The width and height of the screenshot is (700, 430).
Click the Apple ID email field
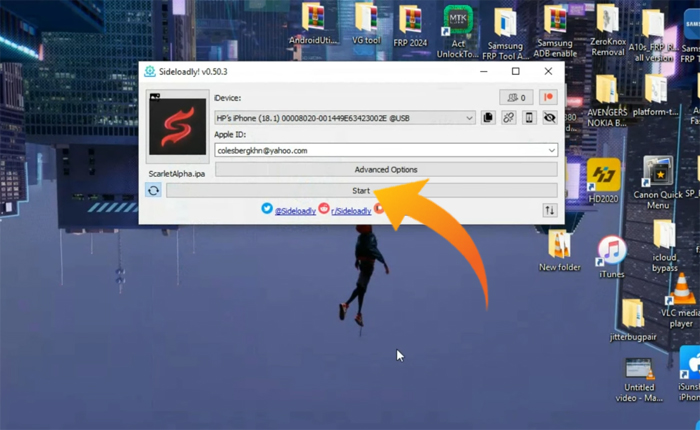pos(386,150)
